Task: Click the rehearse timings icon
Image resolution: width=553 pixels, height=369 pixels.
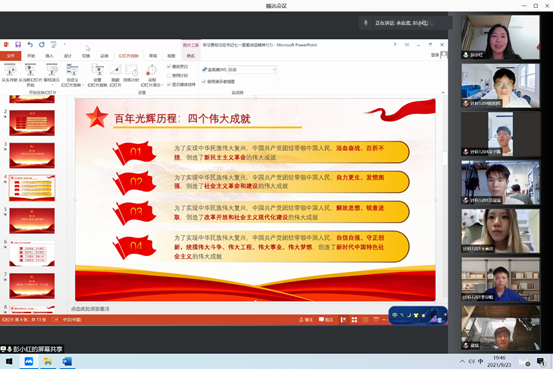Action: 131,70
